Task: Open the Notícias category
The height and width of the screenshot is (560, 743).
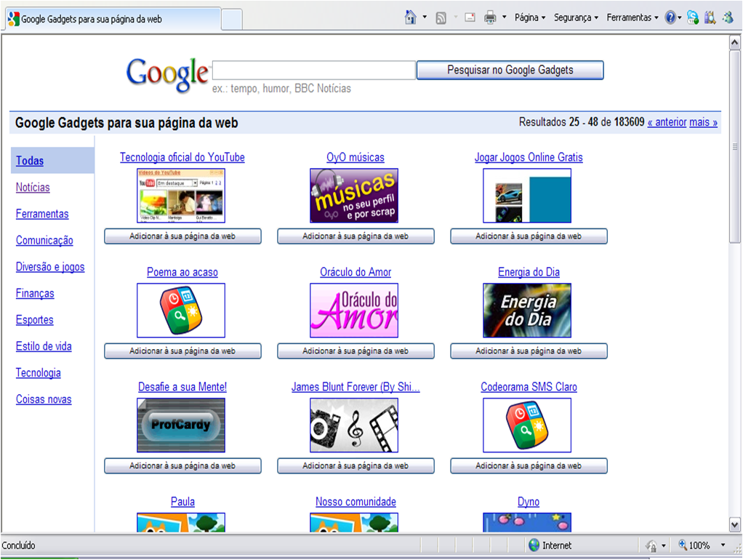Action: coord(33,188)
